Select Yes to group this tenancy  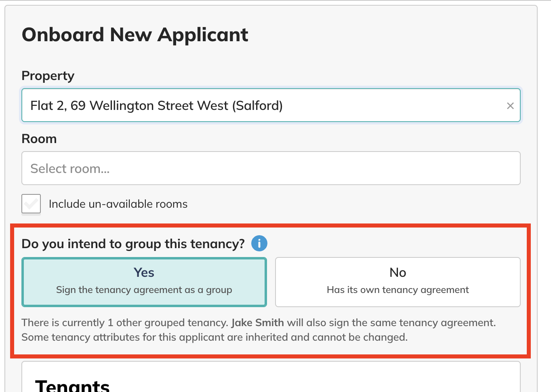click(144, 282)
